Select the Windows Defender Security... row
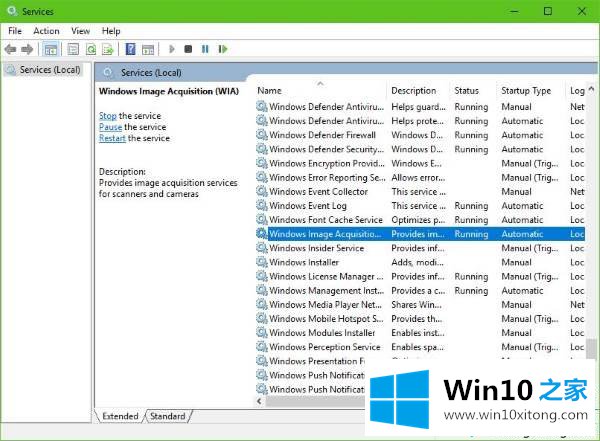Screen dimensions: 600x441 tap(421, 149)
